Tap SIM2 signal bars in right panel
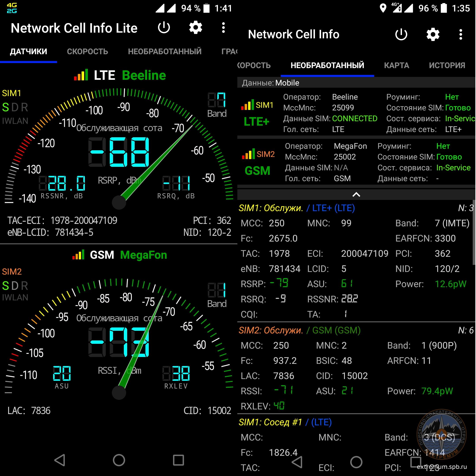 click(248, 154)
